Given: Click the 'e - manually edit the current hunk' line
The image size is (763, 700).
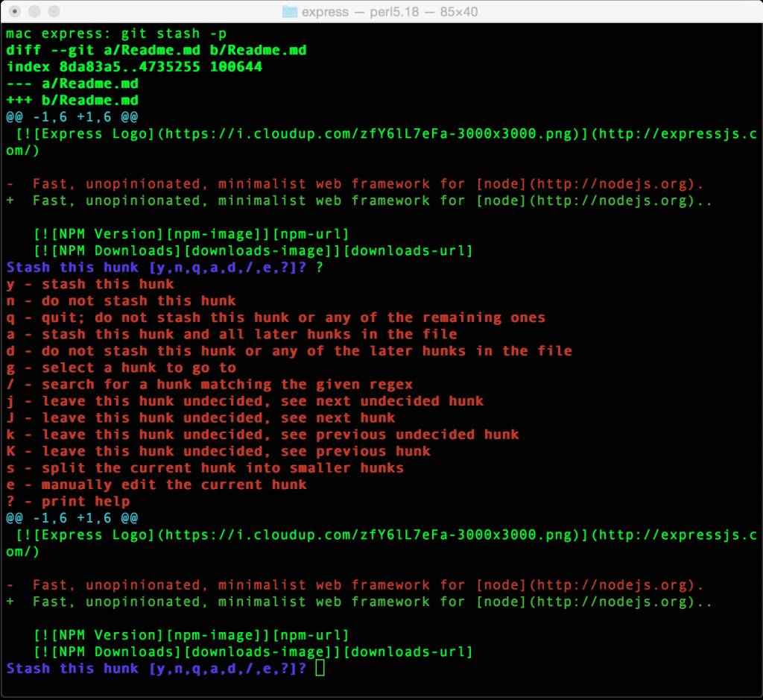Looking at the screenshot, I should (x=156, y=485).
